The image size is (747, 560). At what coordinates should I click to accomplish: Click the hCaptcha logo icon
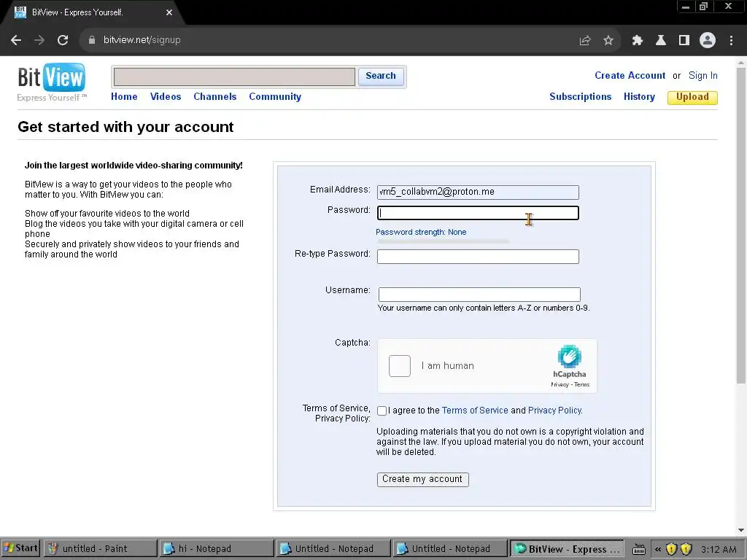[x=569, y=357]
